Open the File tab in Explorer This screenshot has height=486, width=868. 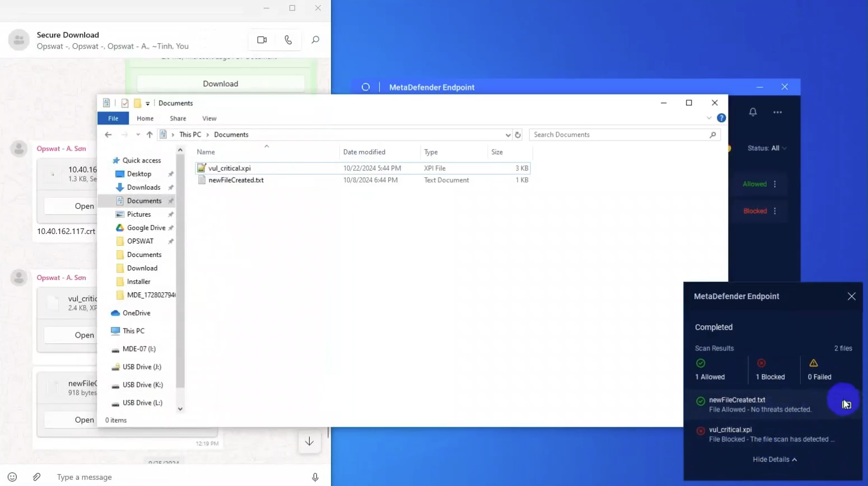[113, 118]
